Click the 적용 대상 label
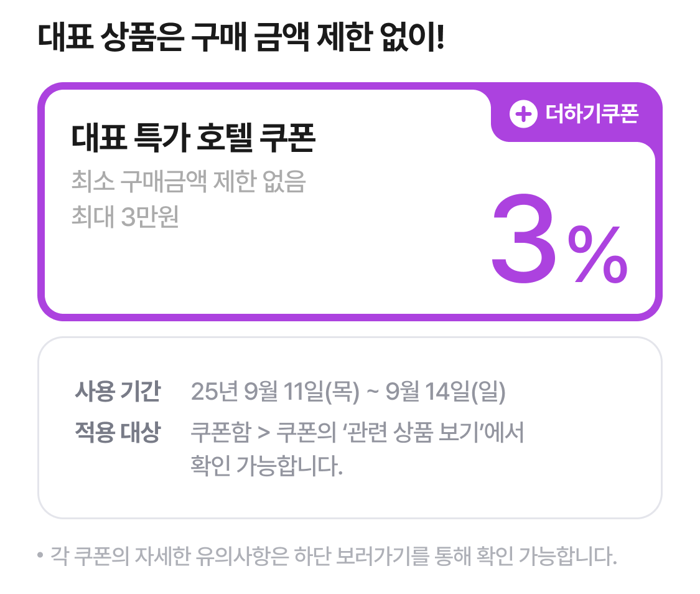Image resolution: width=700 pixels, height=594 pixels. click(x=118, y=432)
